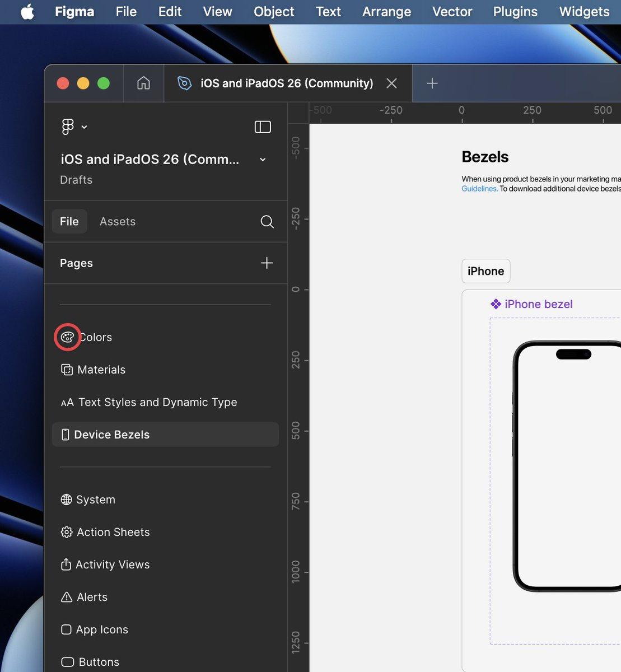Open the Edit menu
The height and width of the screenshot is (672, 621).
coord(170,12)
